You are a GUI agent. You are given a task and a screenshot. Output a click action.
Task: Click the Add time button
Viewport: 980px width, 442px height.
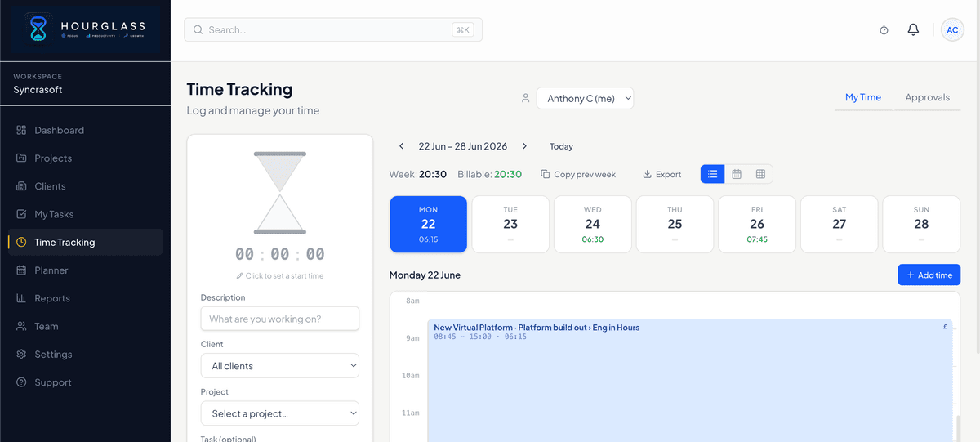point(929,275)
